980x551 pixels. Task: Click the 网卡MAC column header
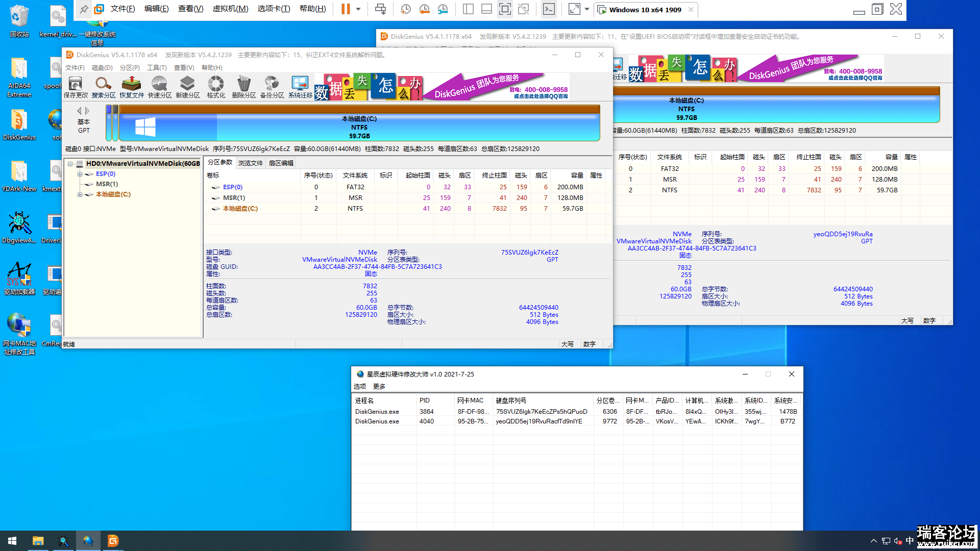474,400
